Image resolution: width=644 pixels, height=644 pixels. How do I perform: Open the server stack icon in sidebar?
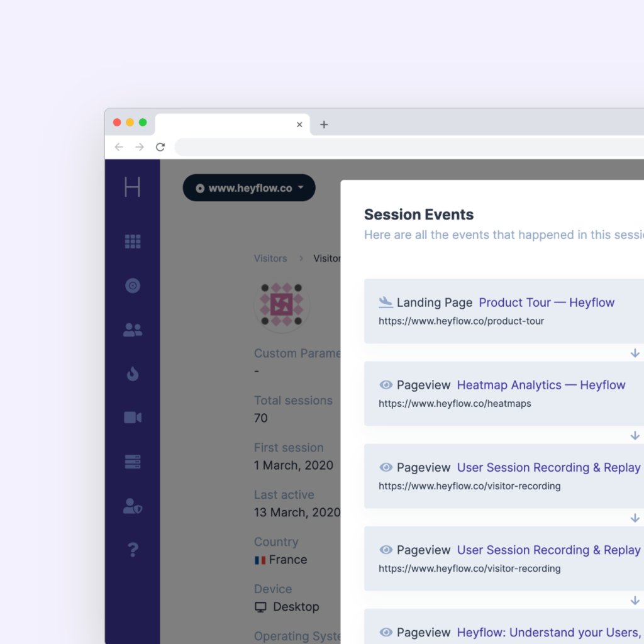pos(132,462)
